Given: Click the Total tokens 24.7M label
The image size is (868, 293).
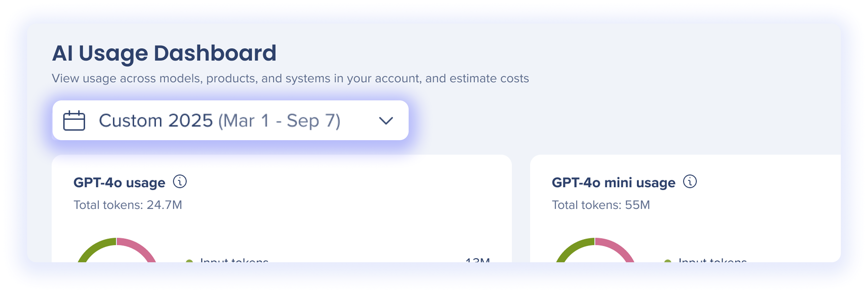Looking at the screenshot, I should [x=128, y=205].
